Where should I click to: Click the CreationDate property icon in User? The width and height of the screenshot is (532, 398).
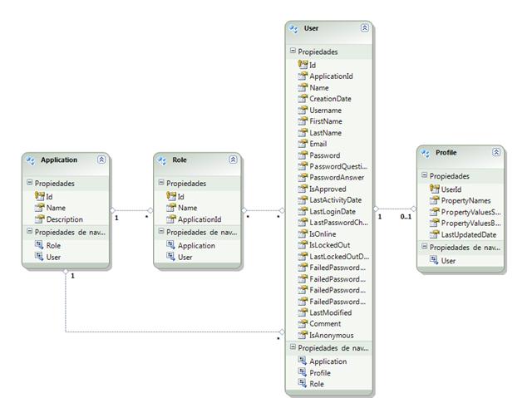(x=303, y=98)
